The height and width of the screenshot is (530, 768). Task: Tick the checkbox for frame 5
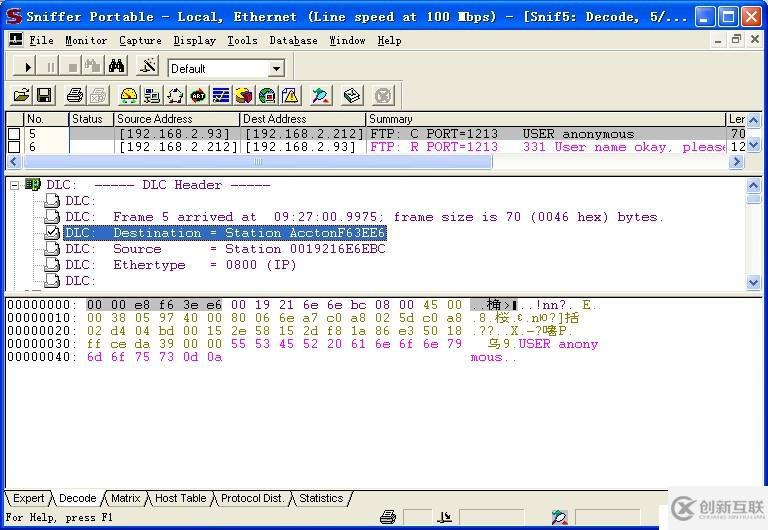pyautogui.click(x=14, y=134)
